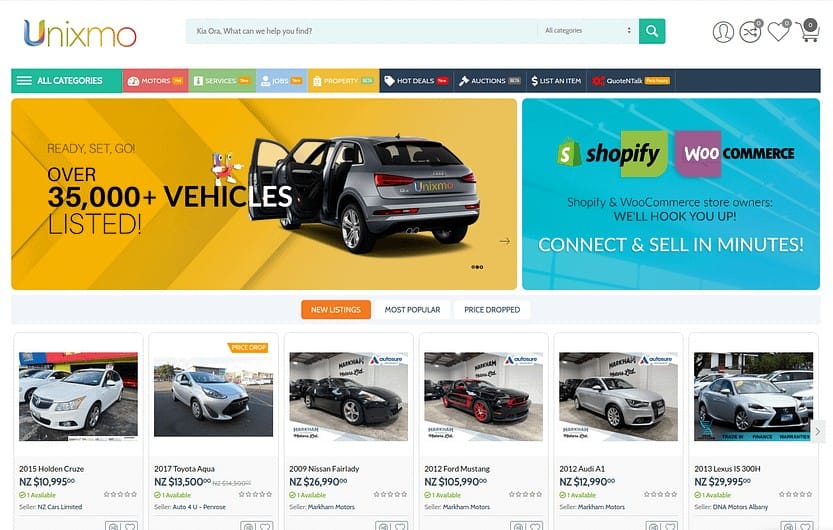Open the shopping cart icon
The width and height of the screenshot is (833, 530).
click(x=809, y=31)
